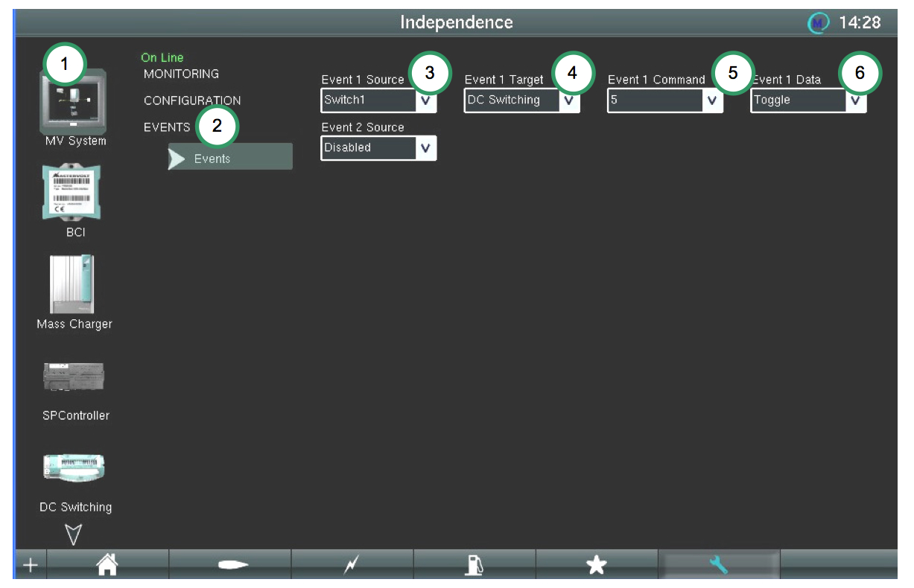Open the EVENTS section
The width and height of the screenshot is (914, 588).
pos(167,127)
